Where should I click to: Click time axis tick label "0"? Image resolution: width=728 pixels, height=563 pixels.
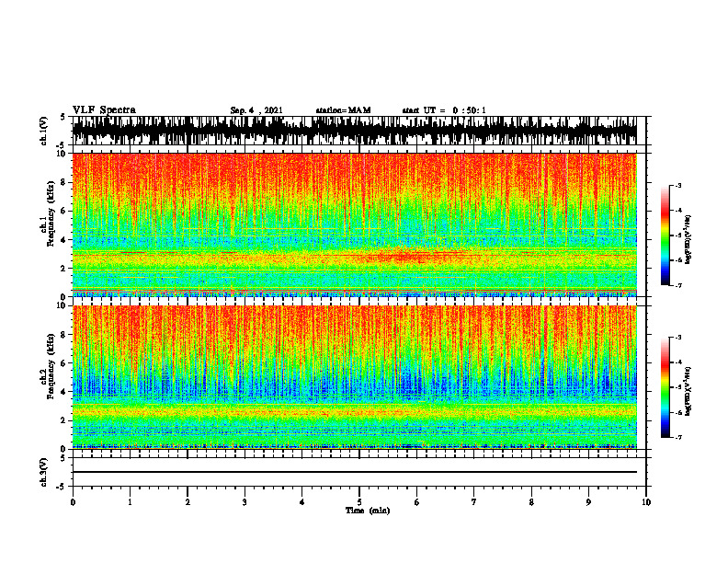pyautogui.click(x=73, y=502)
